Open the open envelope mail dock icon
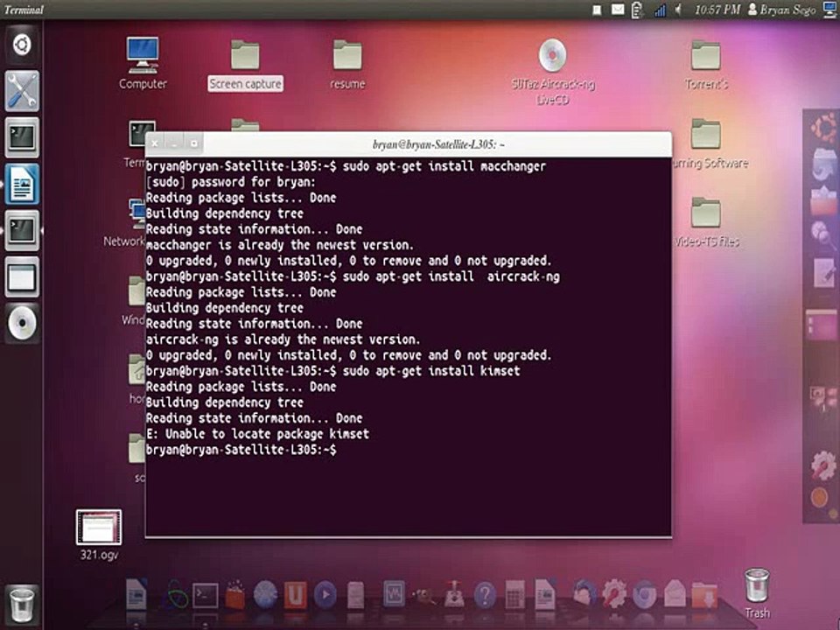The image size is (840, 630). (x=675, y=595)
